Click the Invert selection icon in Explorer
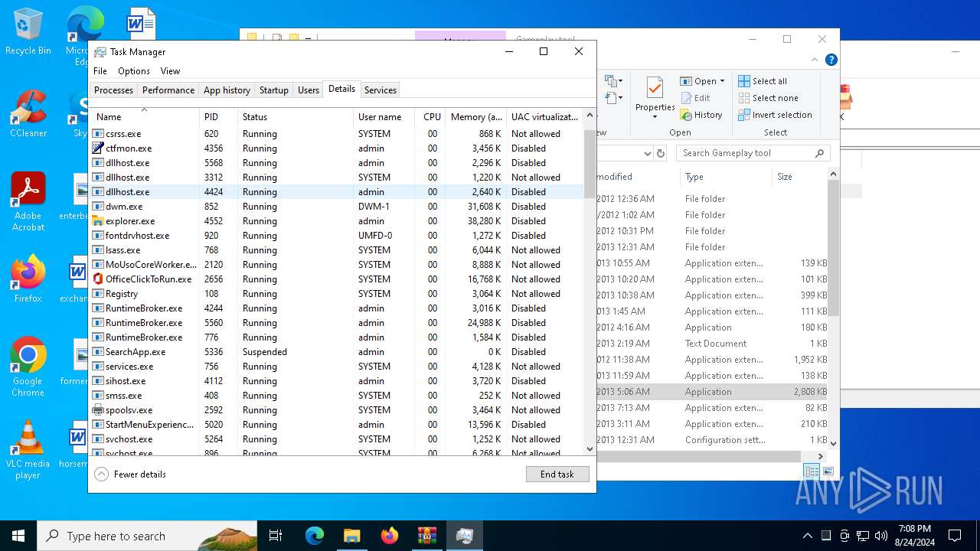Image resolution: width=980 pixels, height=551 pixels. (744, 115)
